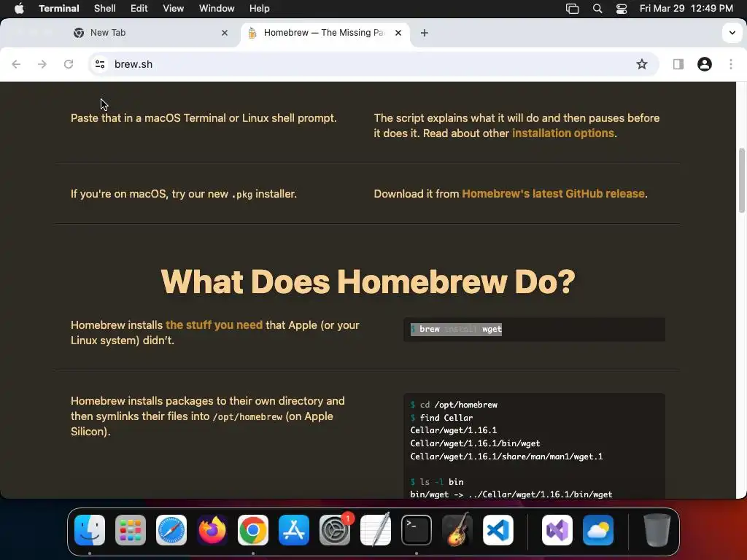The height and width of the screenshot is (560, 747).
Task: Open Visual Studio Code from dock
Action: tap(498, 530)
